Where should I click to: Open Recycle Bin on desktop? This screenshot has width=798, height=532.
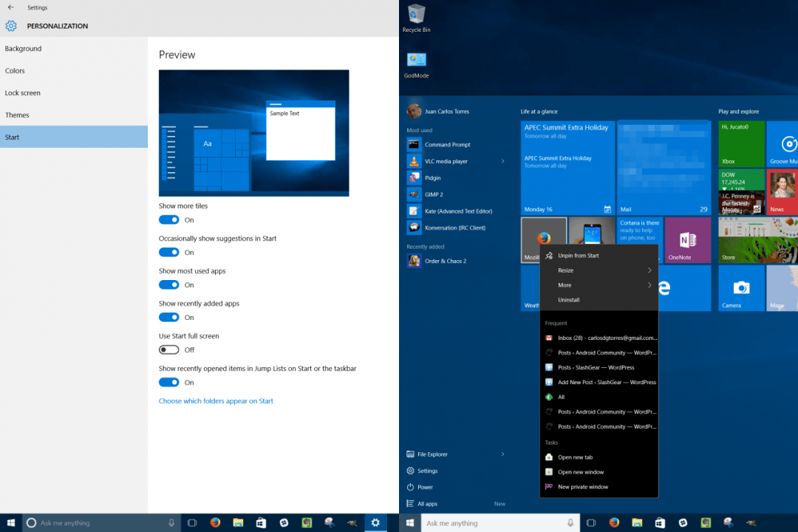pos(416,18)
